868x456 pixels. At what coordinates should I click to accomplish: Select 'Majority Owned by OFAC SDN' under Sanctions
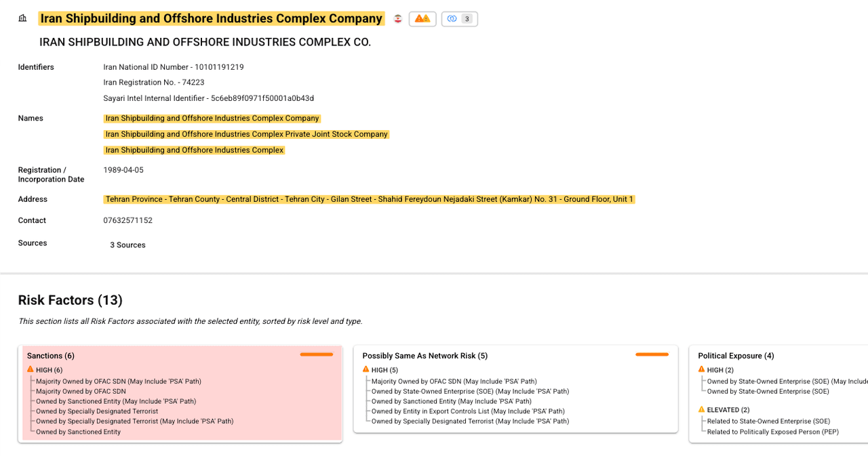point(81,392)
